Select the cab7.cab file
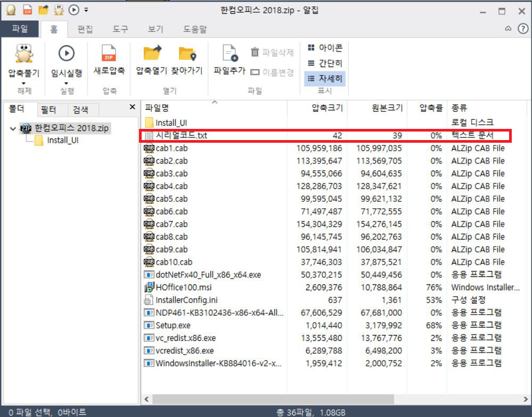This screenshot has width=532, height=417. (x=166, y=224)
